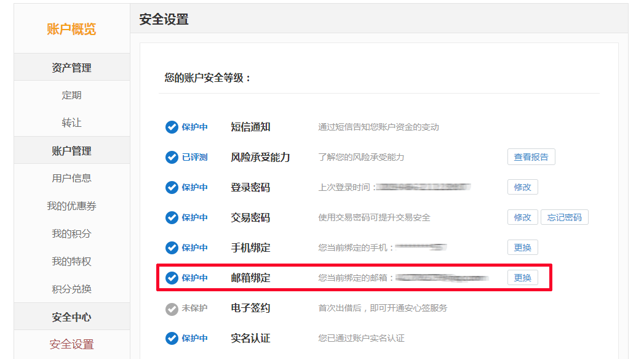Click 更换 button for 邮箱绑定
The width and height of the screenshot is (644, 359).
pyautogui.click(x=522, y=278)
